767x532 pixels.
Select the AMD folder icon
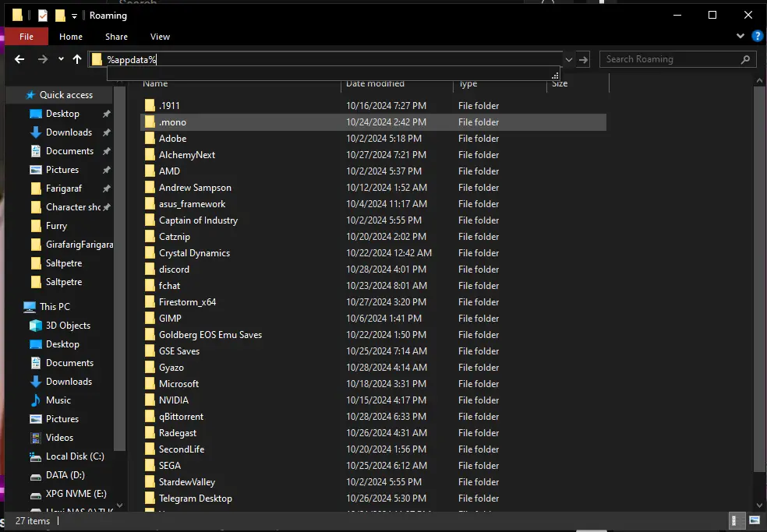[x=150, y=171]
